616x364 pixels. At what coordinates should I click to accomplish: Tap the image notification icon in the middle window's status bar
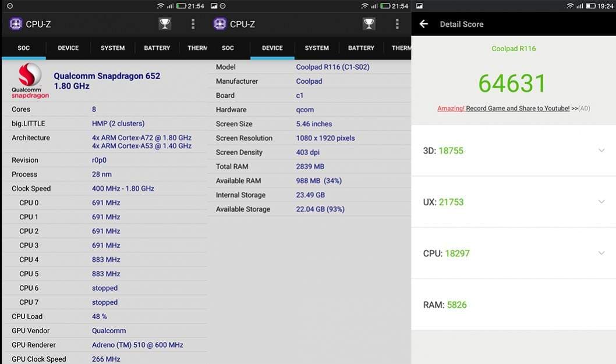(x=214, y=6)
